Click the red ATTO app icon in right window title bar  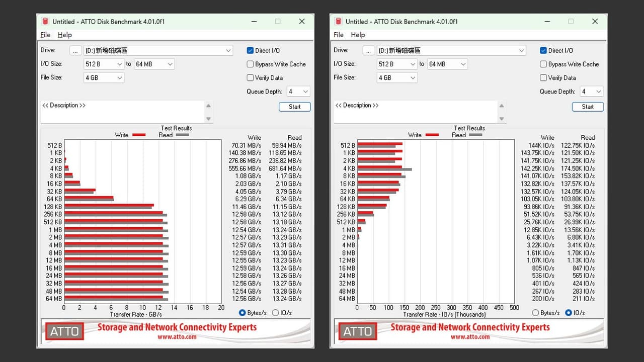point(339,22)
